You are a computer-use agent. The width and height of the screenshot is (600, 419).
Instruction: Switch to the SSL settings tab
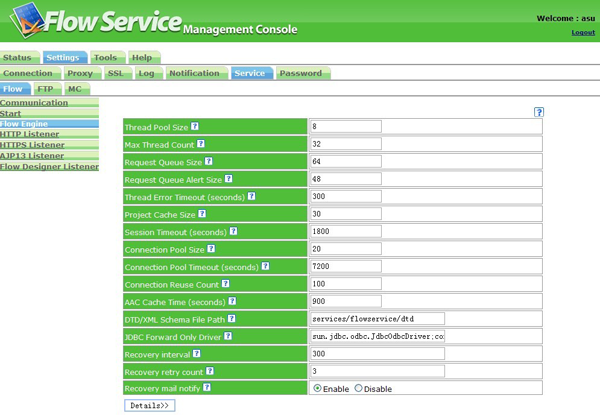tap(118, 73)
